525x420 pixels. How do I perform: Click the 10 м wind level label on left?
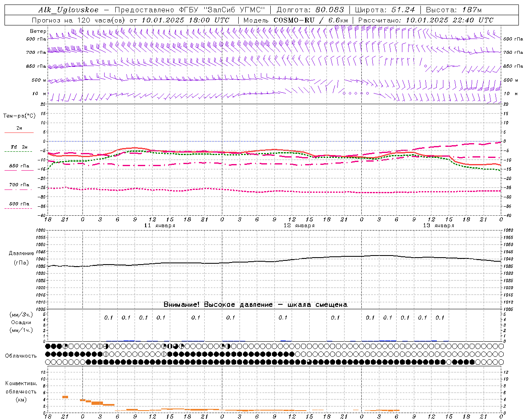(x=39, y=94)
